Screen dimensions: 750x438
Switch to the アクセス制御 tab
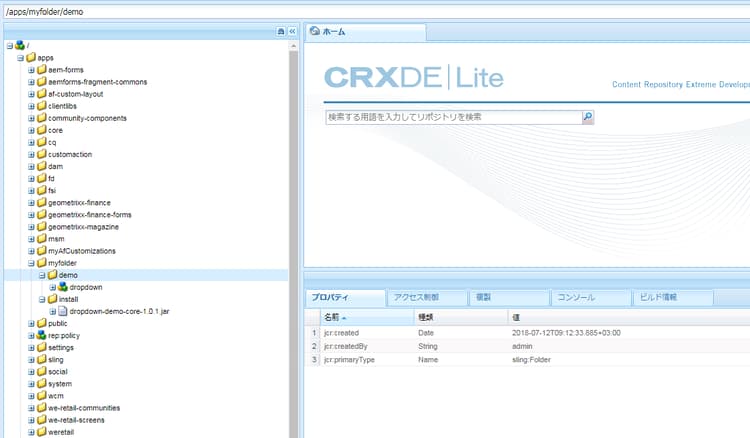[x=427, y=297]
